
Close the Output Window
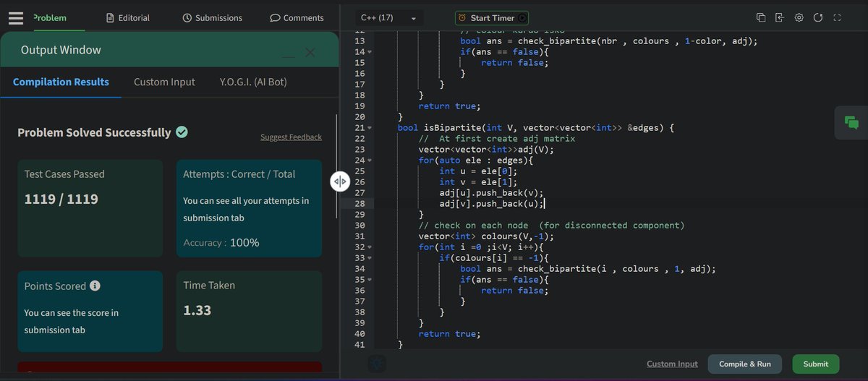[x=310, y=52]
